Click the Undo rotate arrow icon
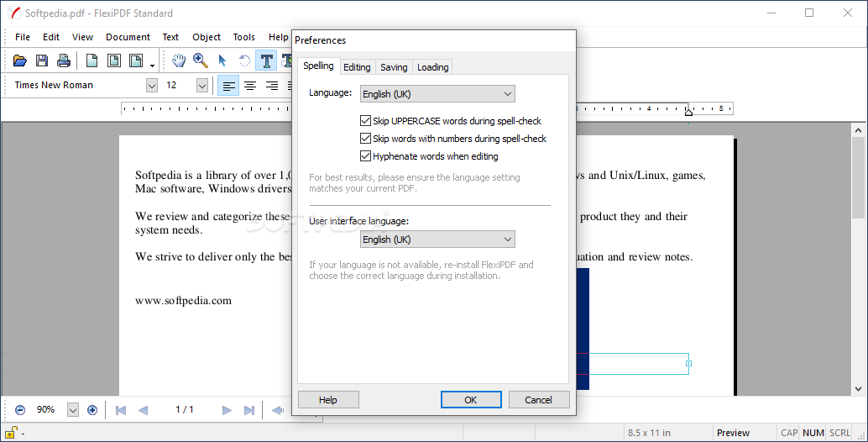 (244, 61)
